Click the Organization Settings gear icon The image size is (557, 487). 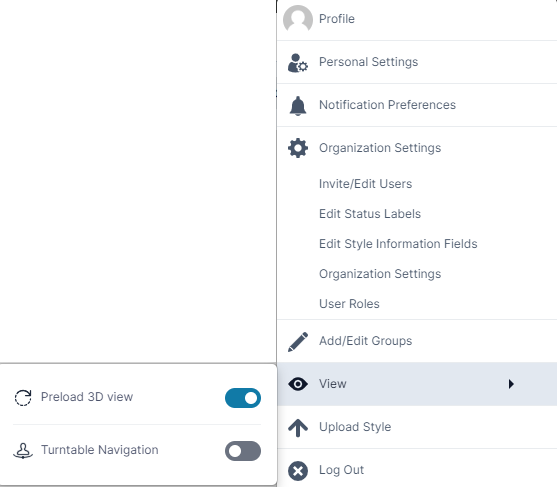[298, 148]
